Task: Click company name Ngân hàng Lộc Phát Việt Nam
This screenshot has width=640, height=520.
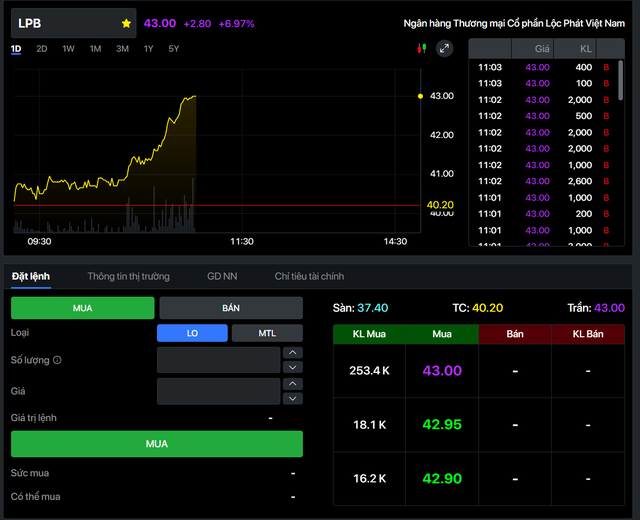Action: pos(514,24)
